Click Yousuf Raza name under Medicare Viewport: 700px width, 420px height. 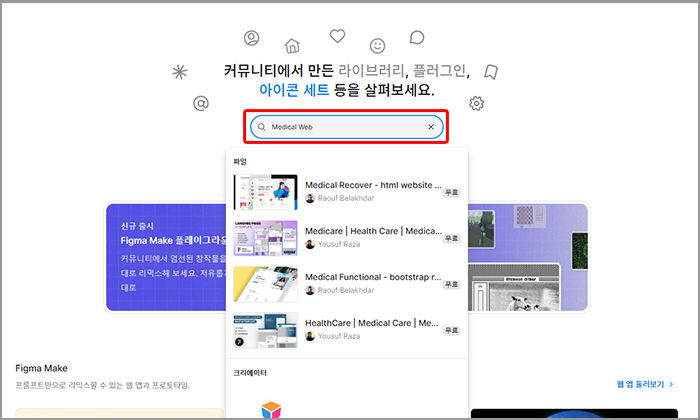pos(339,244)
